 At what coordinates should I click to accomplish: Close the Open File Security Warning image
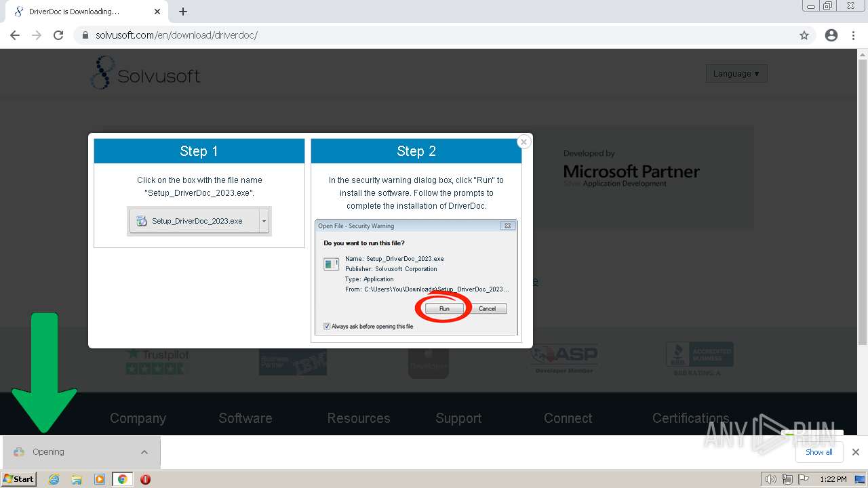[x=507, y=226]
